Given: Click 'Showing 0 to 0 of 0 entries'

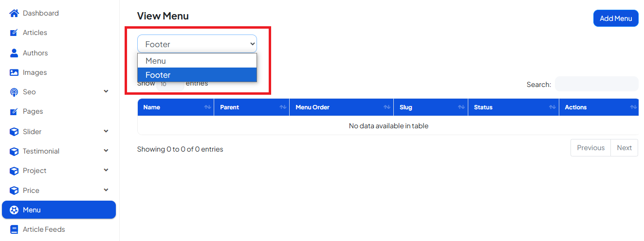Looking at the screenshot, I should [180, 149].
